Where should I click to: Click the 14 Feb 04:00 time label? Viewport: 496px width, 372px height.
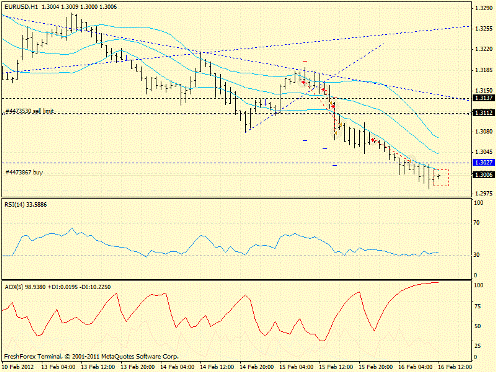[x=177, y=367]
